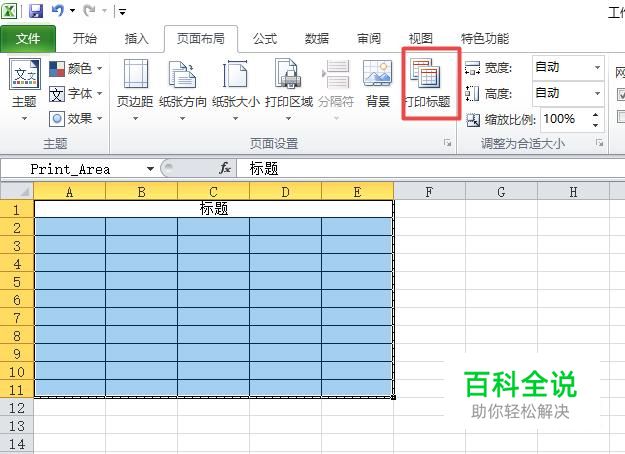Click the Undo arrow icon
The image size is (625, 454).
(x=58, y=11)
